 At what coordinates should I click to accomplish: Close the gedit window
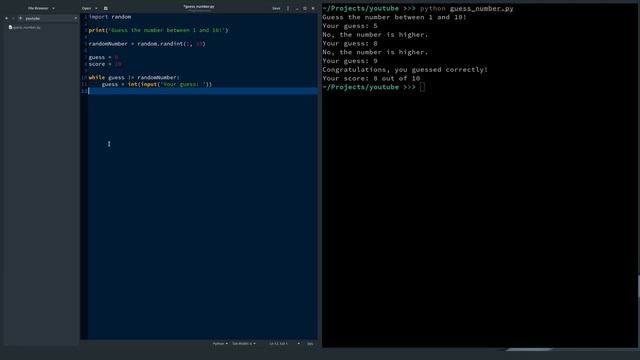tap(313, 8)
